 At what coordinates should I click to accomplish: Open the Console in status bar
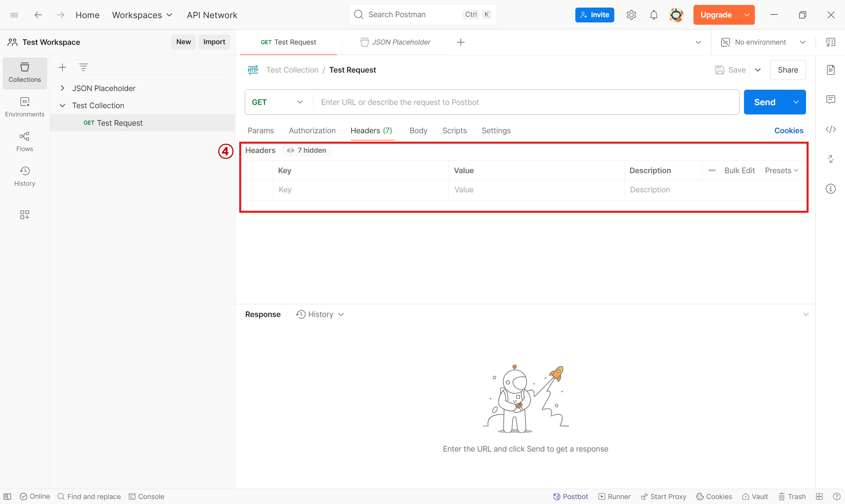pyautogui.click(x=147, y=496)
